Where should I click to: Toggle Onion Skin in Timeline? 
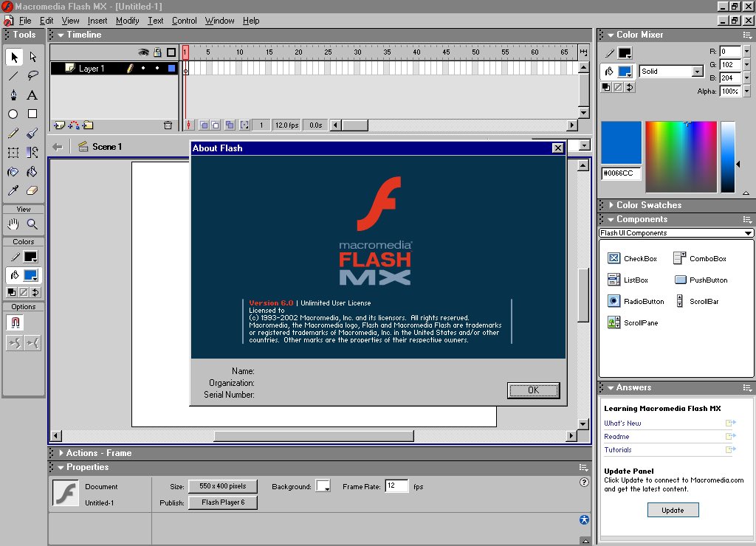tap(204, 125)
